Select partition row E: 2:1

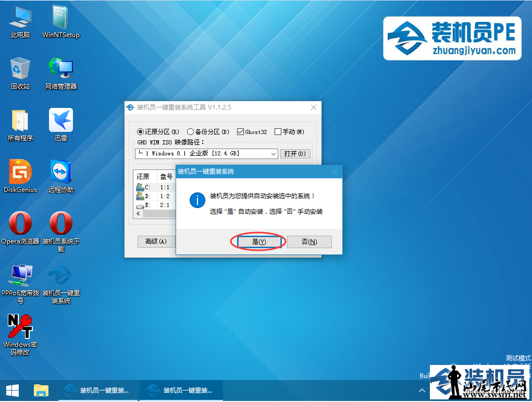(155, 205)
